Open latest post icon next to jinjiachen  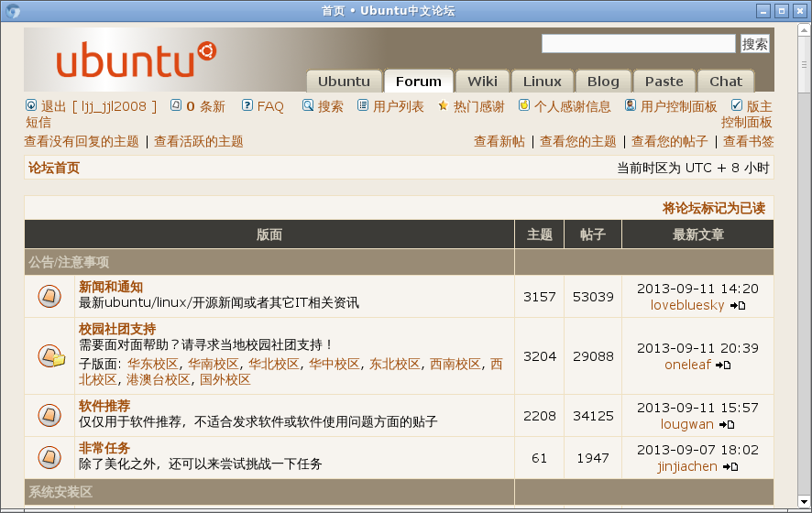pos(730,467)
